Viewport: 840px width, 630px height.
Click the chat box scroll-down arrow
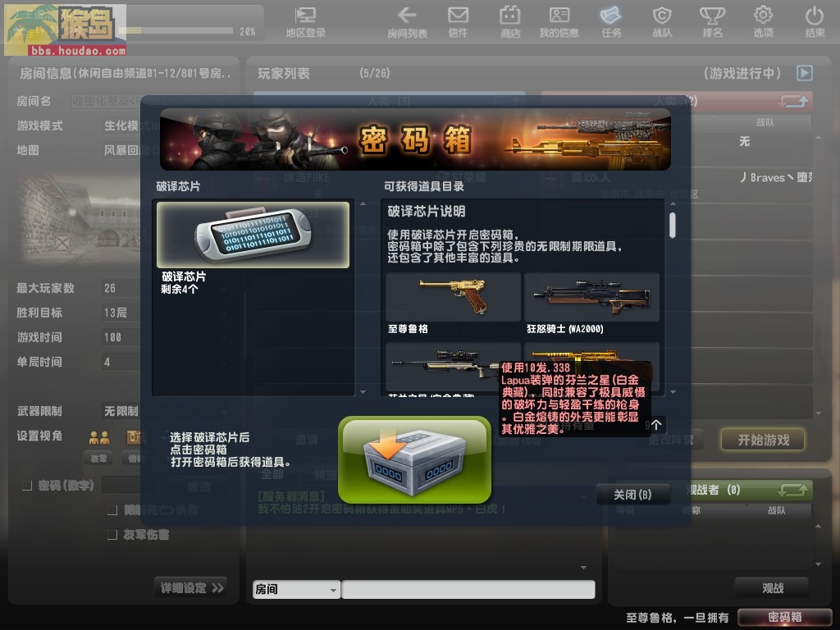tap(583, 568)
